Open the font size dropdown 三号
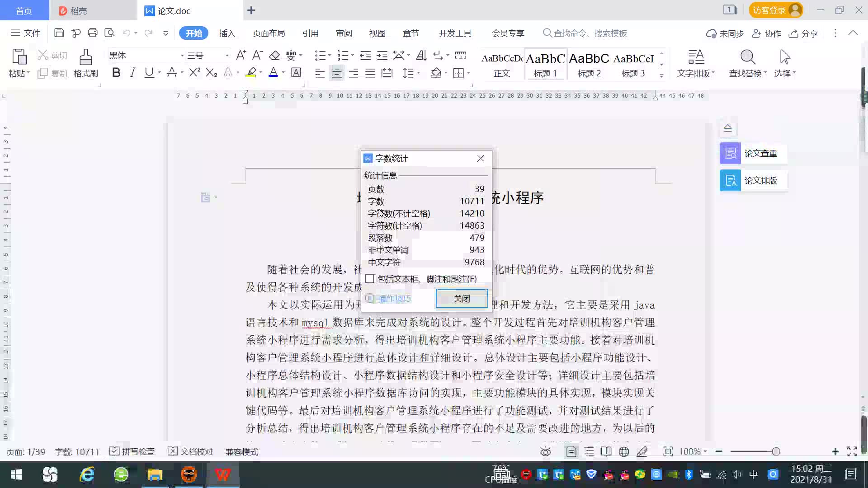The image size is (868, 488). point(227,55)
